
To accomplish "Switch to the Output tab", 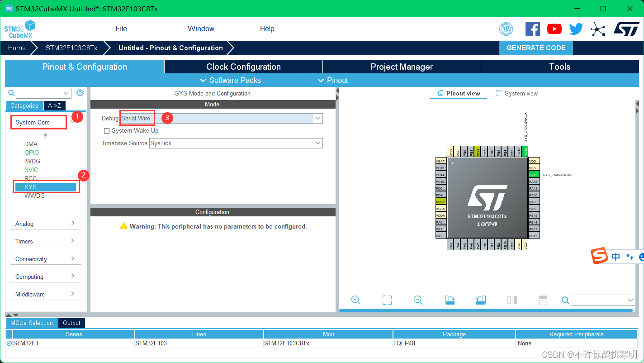I will pyautogui.click(x=71, y=323).
